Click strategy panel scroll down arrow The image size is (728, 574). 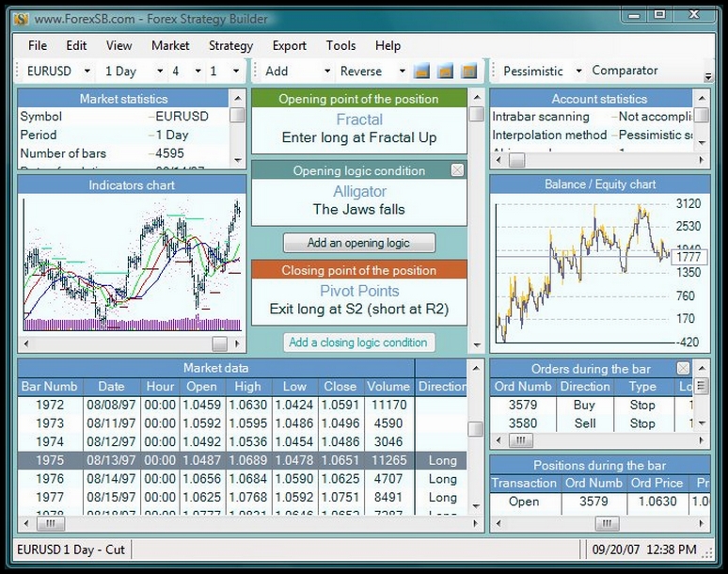[x=476, y=345]
